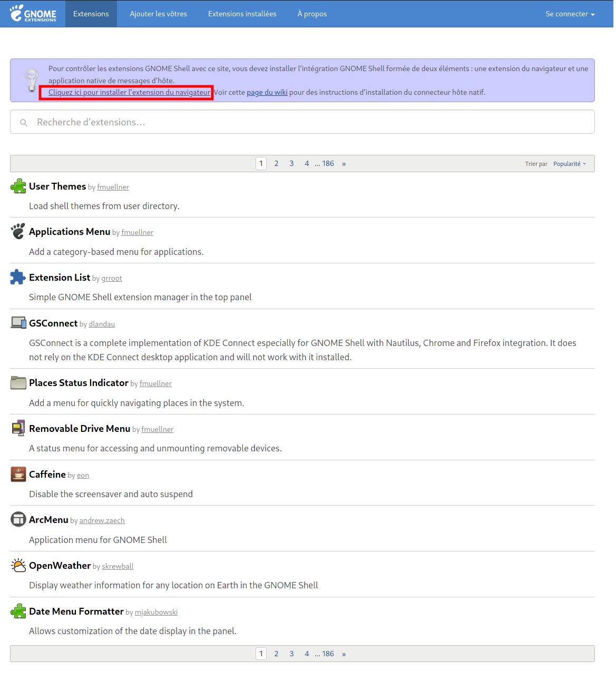Open the ArcMenu extension page
This screenshot has height=691, width=616.
(48, 520)
